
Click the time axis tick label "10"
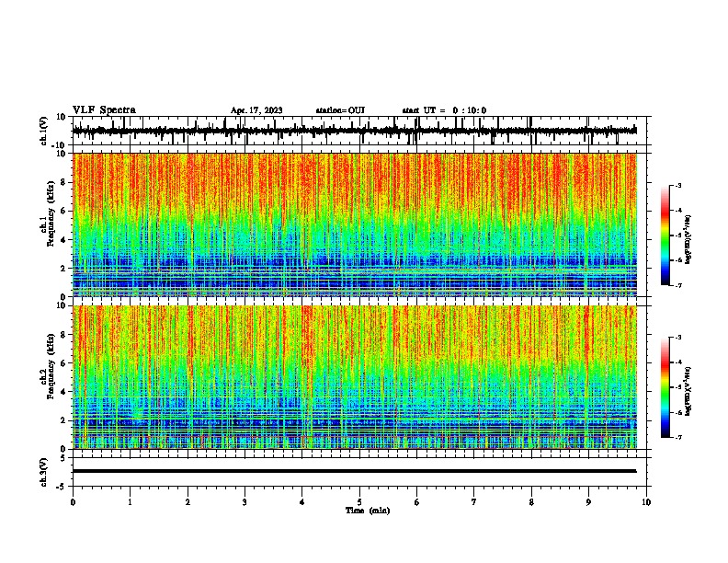(x=646, y=502)
